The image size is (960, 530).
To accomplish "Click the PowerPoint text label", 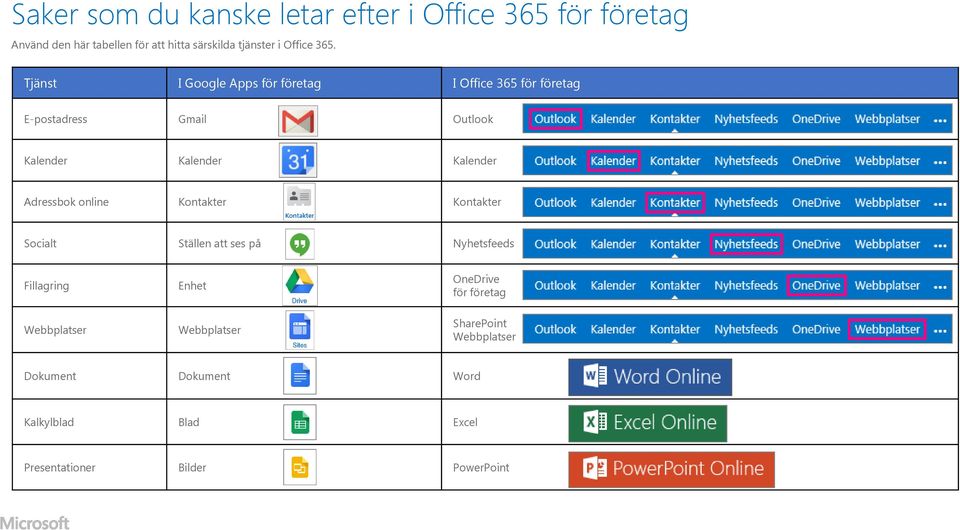I will 481,467.
